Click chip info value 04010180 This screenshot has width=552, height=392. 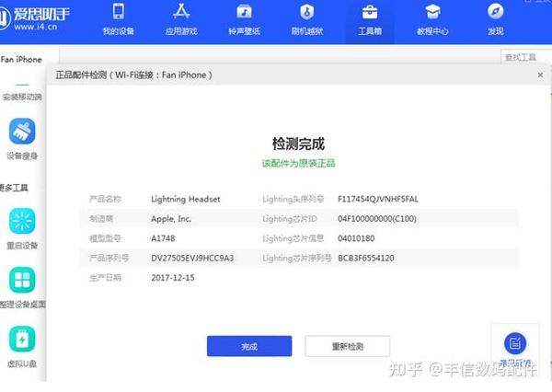pyautogui.click(x=356, y=238)
